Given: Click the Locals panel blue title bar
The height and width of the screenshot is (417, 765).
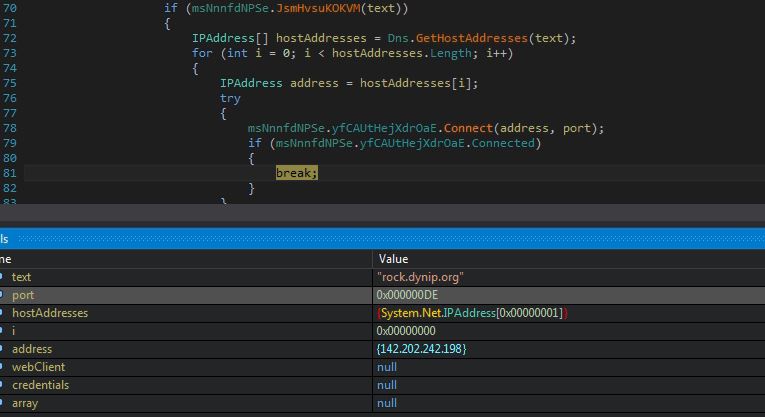Looking at the screenshot, I should click(380, 239).
